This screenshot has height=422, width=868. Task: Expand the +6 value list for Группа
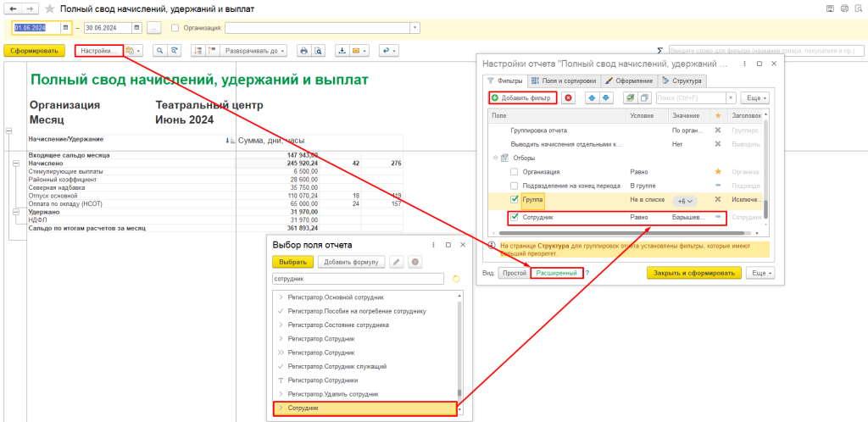pyautogui.click(x=685, y=201)
